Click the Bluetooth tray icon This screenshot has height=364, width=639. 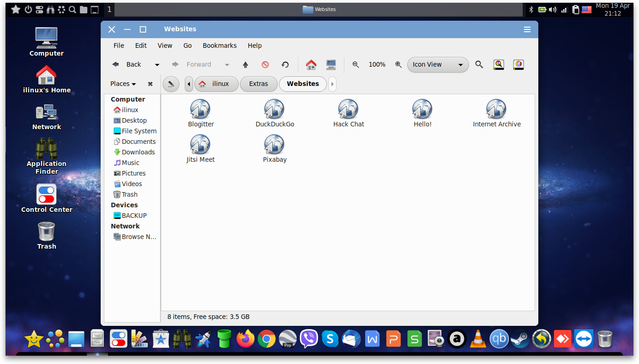click(x=531, y=9)
